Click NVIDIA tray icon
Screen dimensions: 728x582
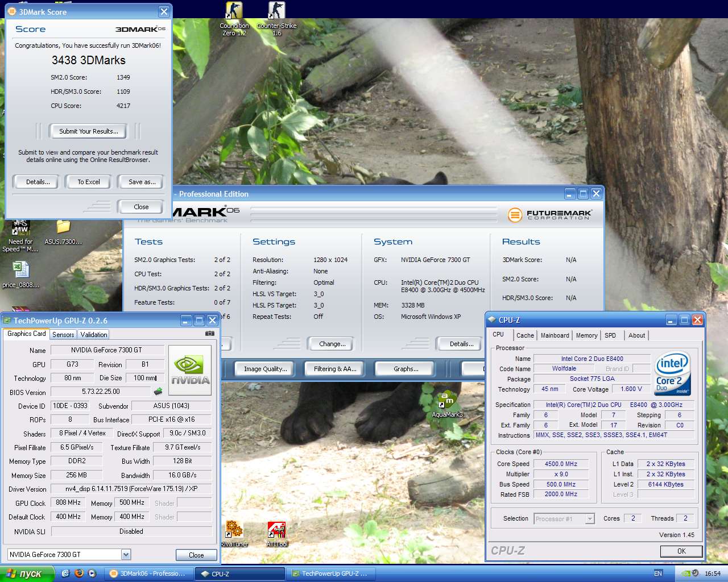coord(686,573)
